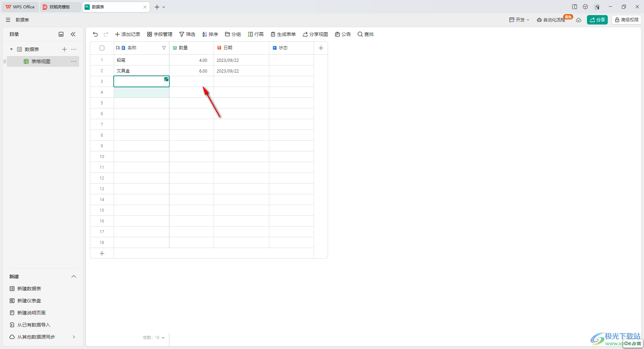Click the cube icon in title bar
This screenshot has width=644, height=349.
(x=585, y=7)
